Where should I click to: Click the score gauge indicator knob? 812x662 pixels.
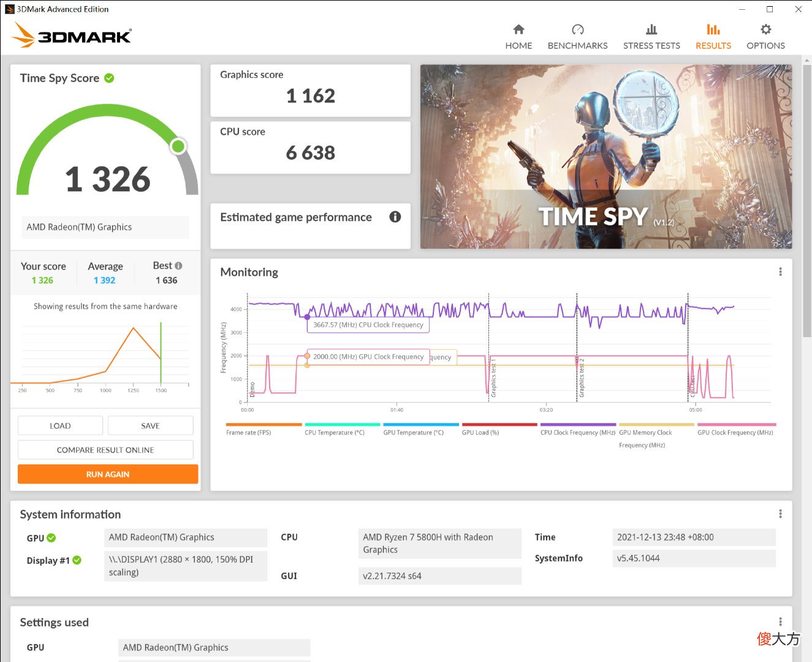pyautogui.click(x=178, y=146)
